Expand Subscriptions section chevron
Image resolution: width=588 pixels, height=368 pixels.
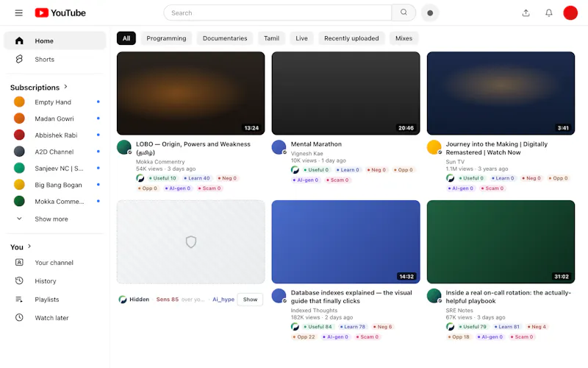pyautogui.click(x=65, y=87)
